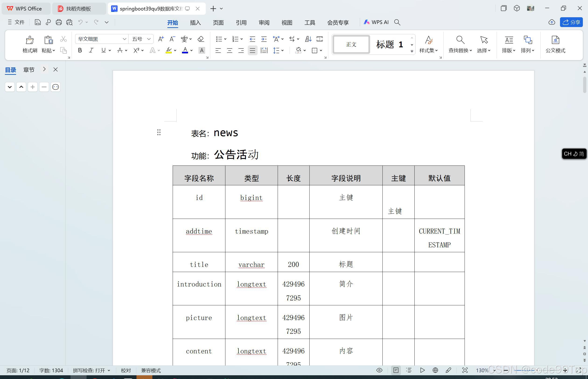Image resolution: width=588 pixels, height=379 pixels.
Task: Toggle underline formatting
Action: [x=103, y=50]
